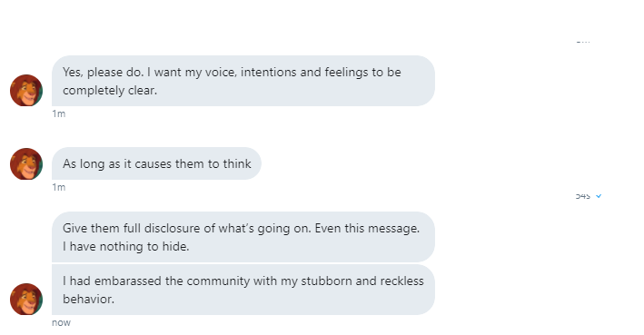Select the 'Give them full disclosure' message bubble
The image size is (644, 335).
click(243, 237)
